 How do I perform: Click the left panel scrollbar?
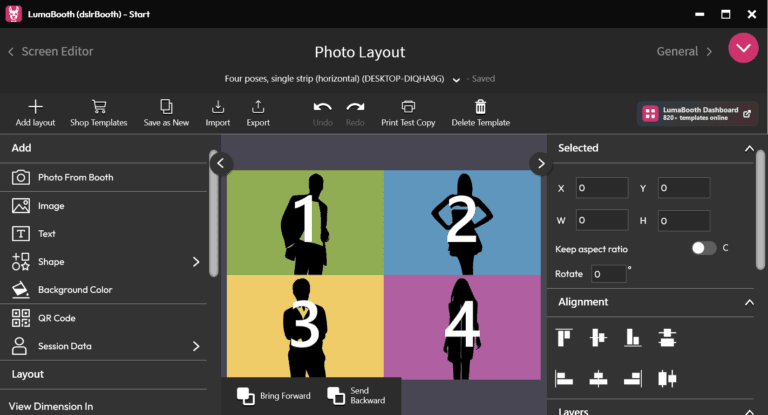coord(214,216)
